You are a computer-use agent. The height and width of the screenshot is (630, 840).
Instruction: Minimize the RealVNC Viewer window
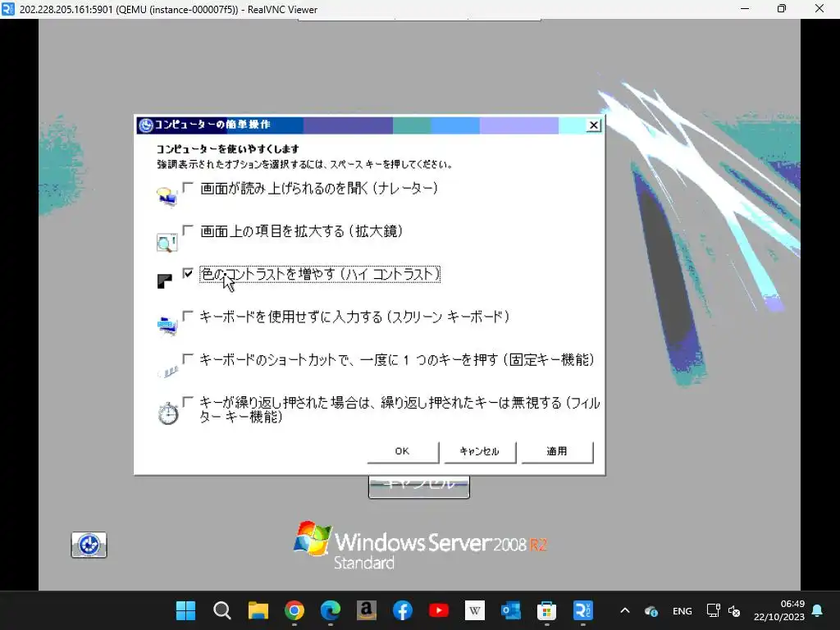(745, 9)
